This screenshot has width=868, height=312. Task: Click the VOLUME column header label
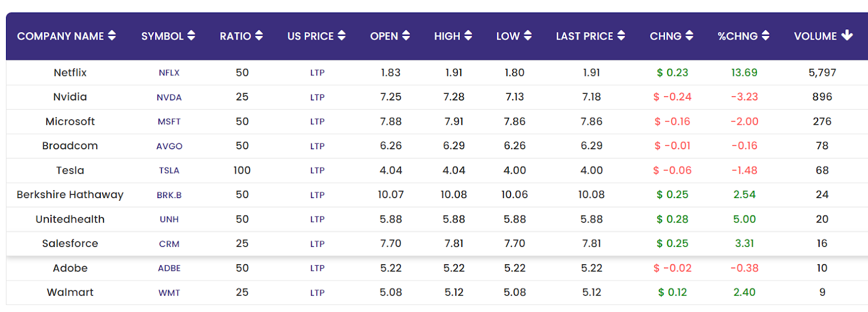coord(815,36)
